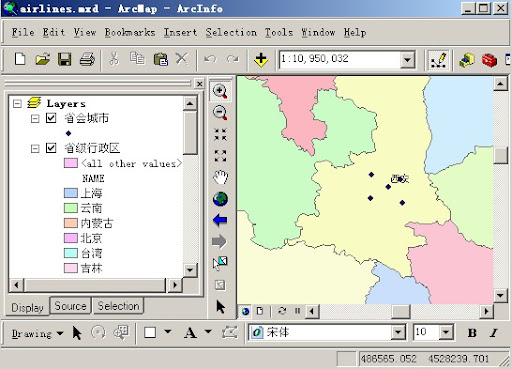Open the Editor toolbar pencil icon
The image size is (512, 369).
(439, 60)
